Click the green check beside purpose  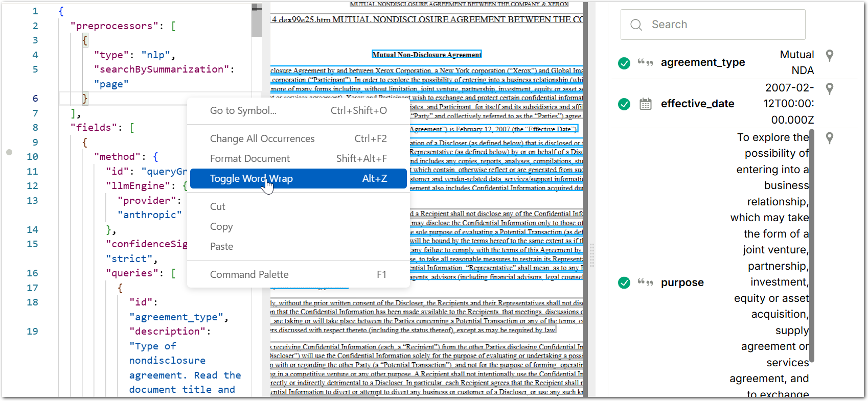tap(624, 282)
